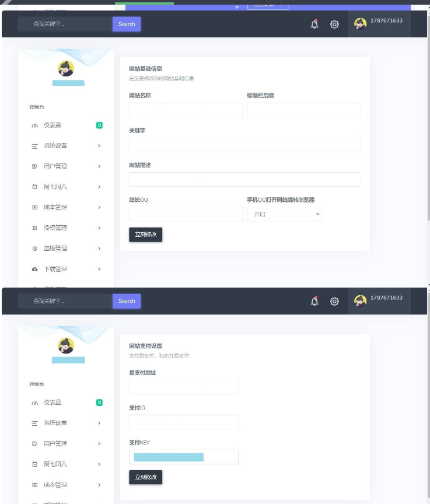
Task: Open notification bell on 网站基础信息 page
Action: (314, 24)
